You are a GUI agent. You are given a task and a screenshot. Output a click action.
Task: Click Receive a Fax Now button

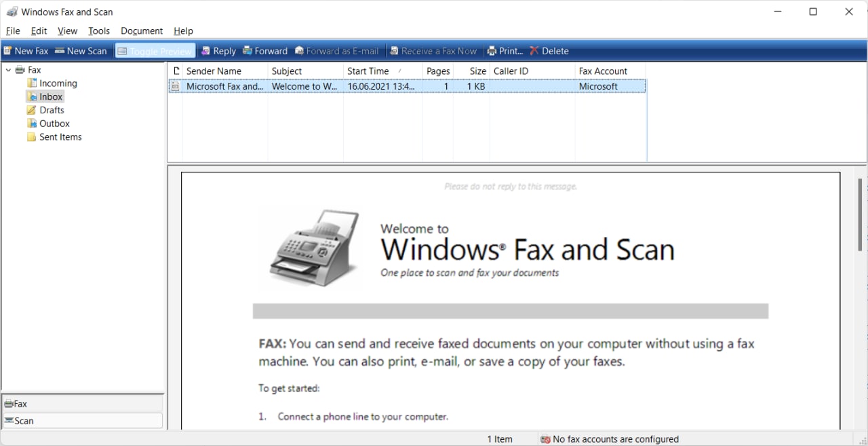point(433,51)
